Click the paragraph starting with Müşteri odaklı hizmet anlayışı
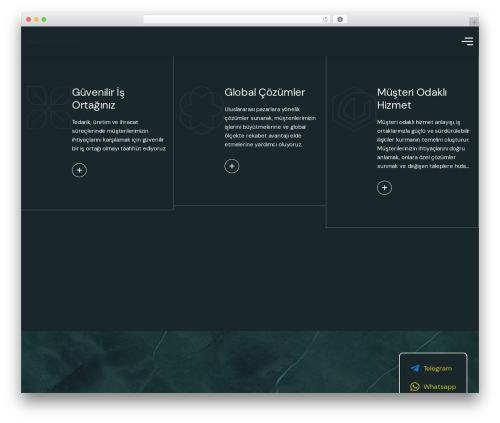Screen dimensions: 500x423 (423, 144)
